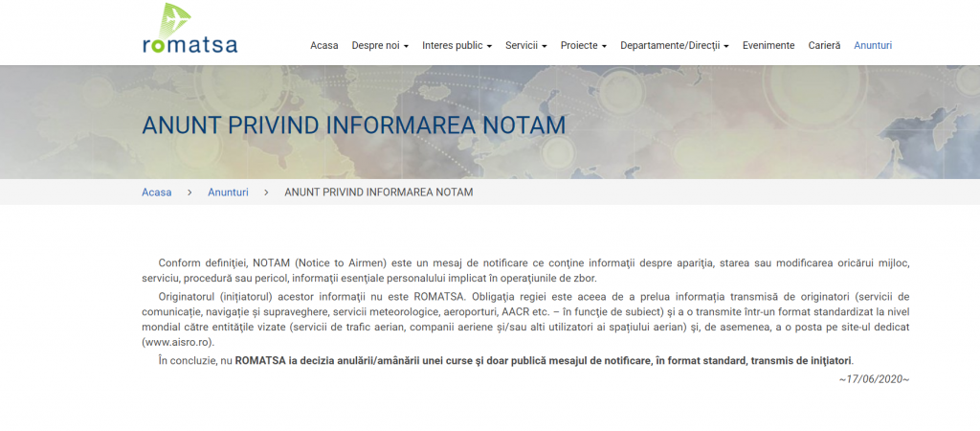The image size is (980, 431).
Task: Click the date ~17/06/2020~
Action: 874,379
